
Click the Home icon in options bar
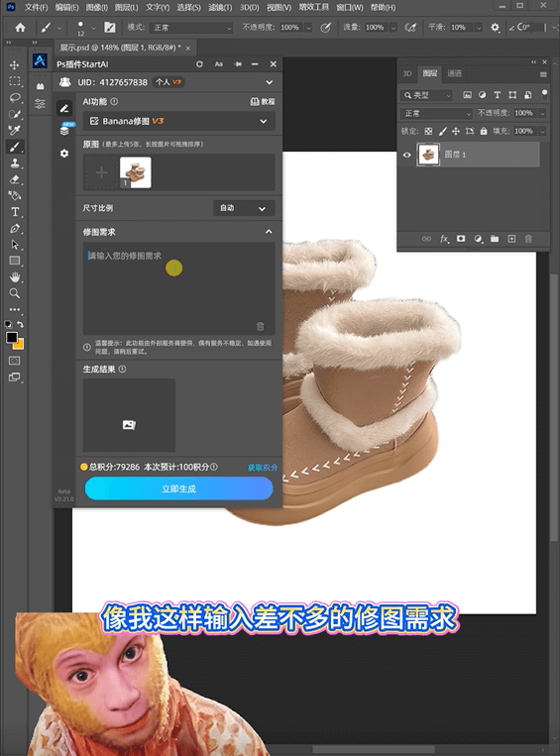click(x=20, y=28)
